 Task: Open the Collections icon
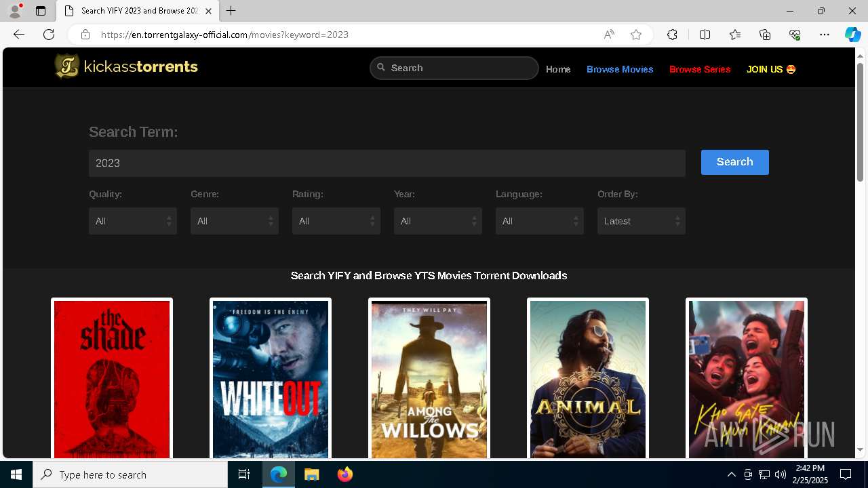point(765,35)
